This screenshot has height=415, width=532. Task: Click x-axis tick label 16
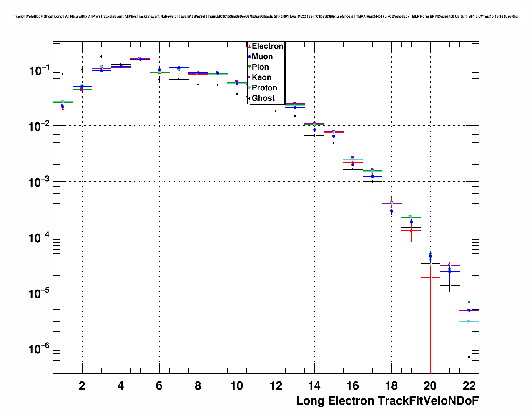[x=353, y=385]
